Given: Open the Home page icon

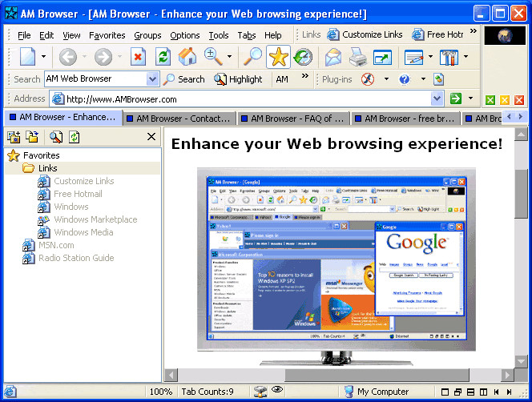Looking at the screenshot, I should point(187,57).
